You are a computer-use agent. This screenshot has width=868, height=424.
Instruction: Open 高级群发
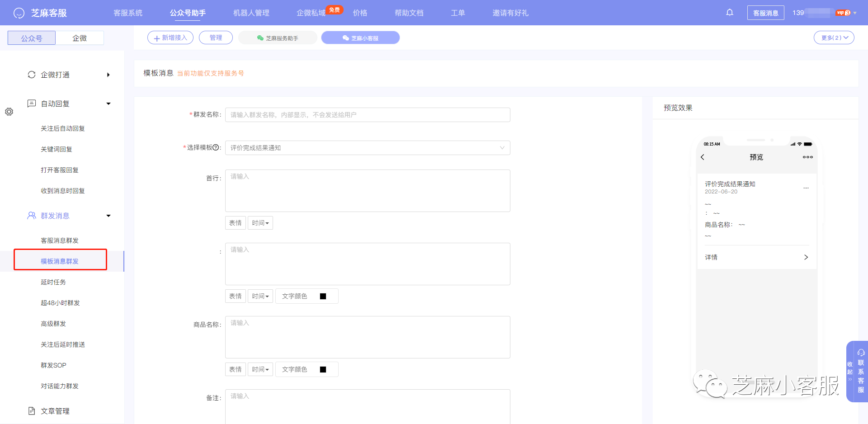coord(53,324)
